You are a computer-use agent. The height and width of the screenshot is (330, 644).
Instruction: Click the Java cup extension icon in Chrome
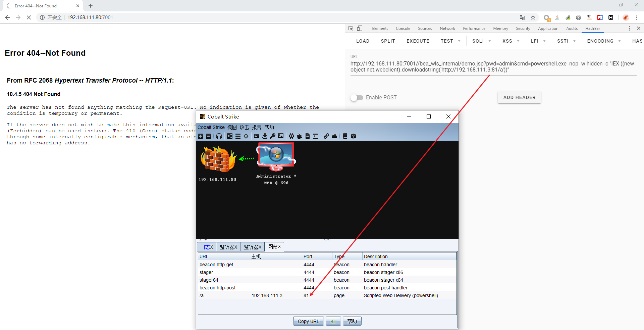click(x=557, y=17)
